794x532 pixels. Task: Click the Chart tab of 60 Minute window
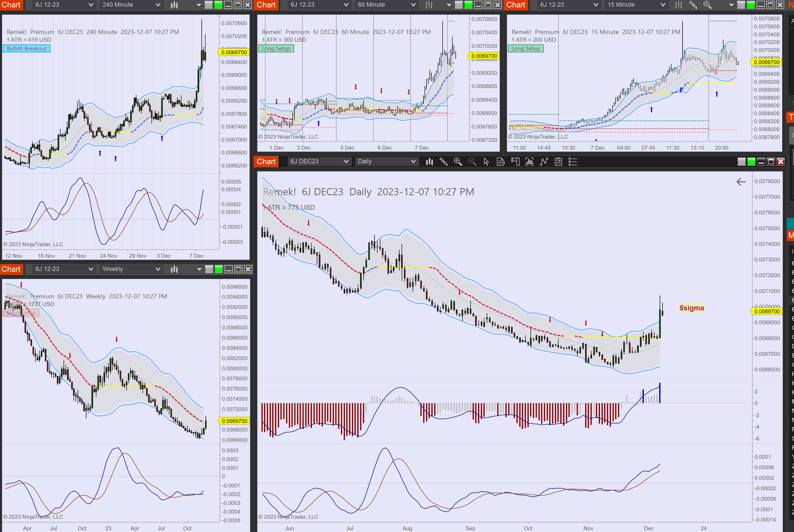266,5
